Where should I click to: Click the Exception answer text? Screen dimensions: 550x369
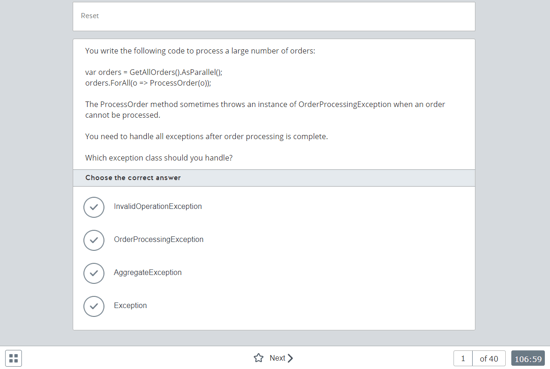[x=130, y=306]
